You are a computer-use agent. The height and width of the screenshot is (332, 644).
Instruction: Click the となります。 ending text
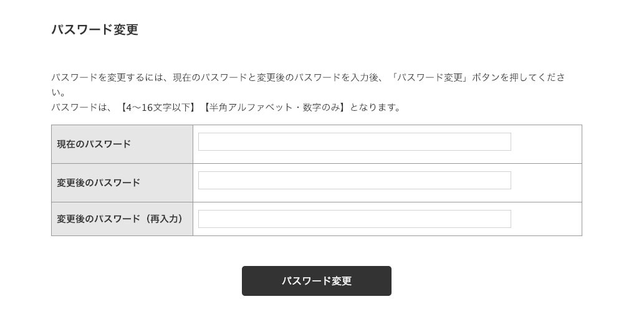click(x=375, y=107)
